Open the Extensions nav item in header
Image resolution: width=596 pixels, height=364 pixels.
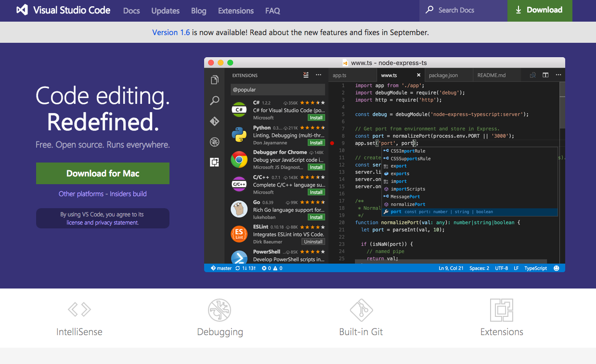pyautogui.click(x=236, y=11)
